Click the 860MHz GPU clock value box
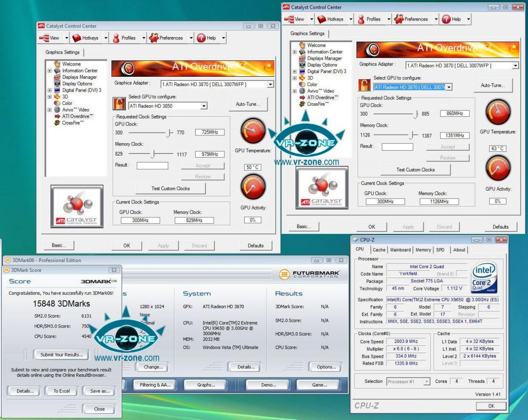528x420 pixels. [455, 113]
